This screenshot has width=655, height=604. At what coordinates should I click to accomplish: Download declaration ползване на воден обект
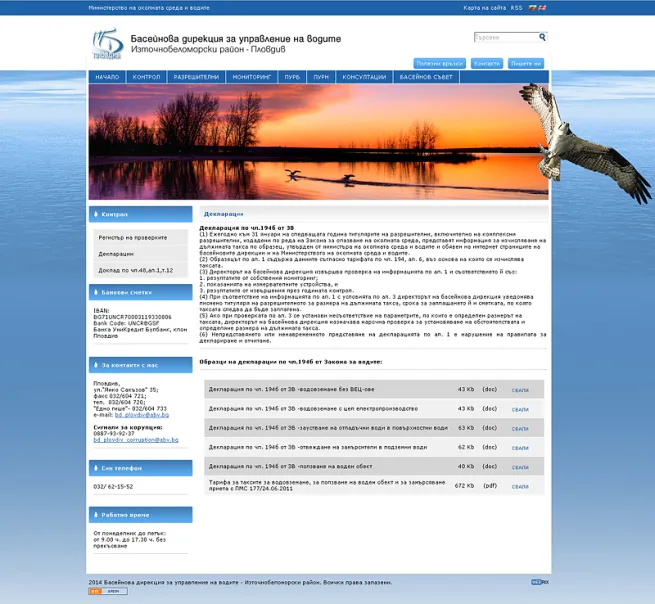coord(520,467)
